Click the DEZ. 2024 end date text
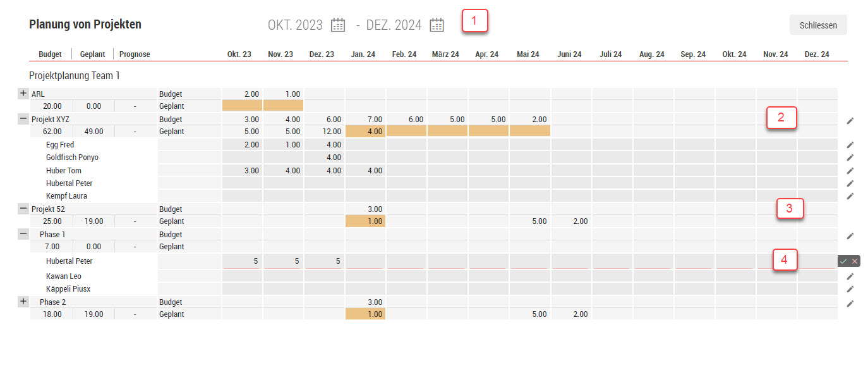Image resolution: width=868 pixels, height=365 pixels. click(394, 25)
